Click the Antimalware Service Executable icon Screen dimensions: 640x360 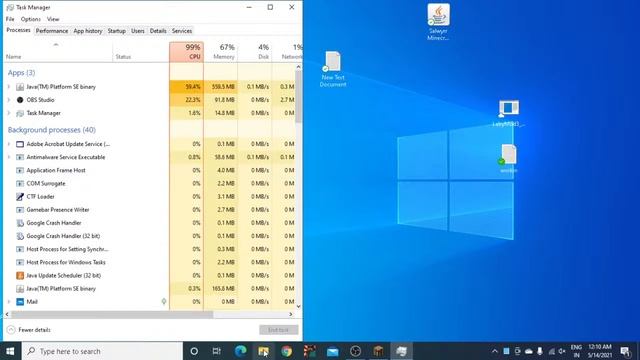[20, 157]
